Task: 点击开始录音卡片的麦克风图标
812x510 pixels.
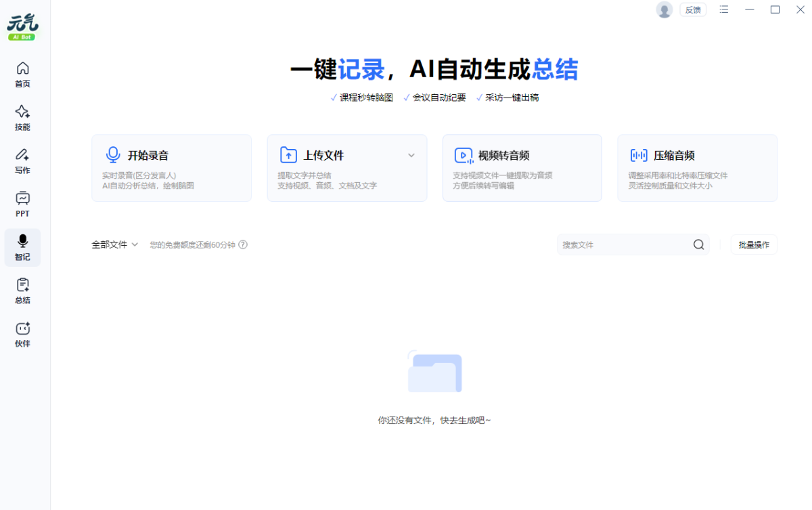Action: tap(113, 154)
